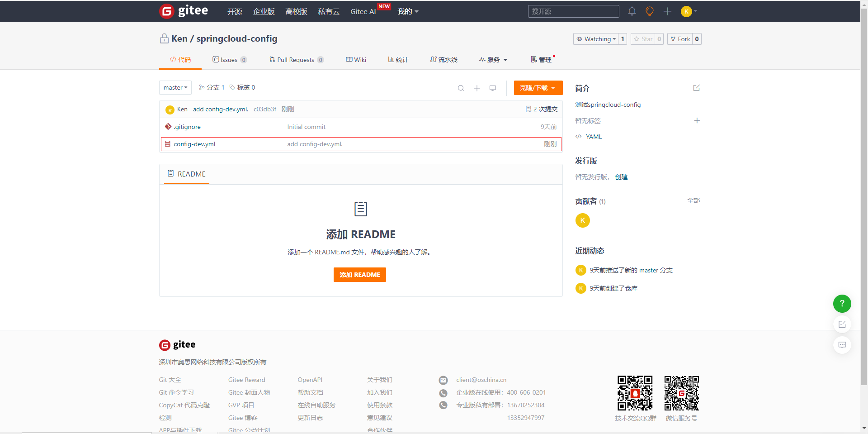Viewport: 868px width, 434px height.
Task: Click the config-dev.yml file icon
Action: point(168,144)
